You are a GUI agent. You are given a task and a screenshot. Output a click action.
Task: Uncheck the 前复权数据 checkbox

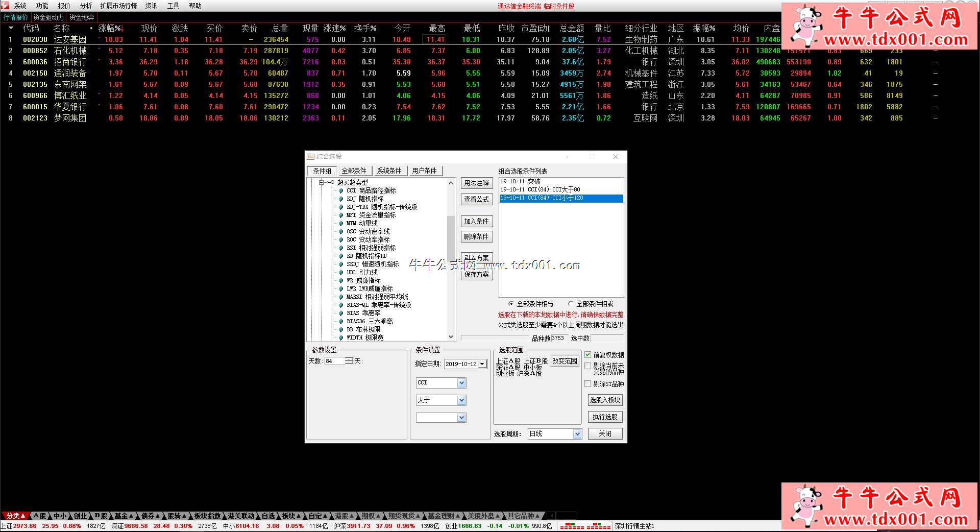(x=587, y=354)
